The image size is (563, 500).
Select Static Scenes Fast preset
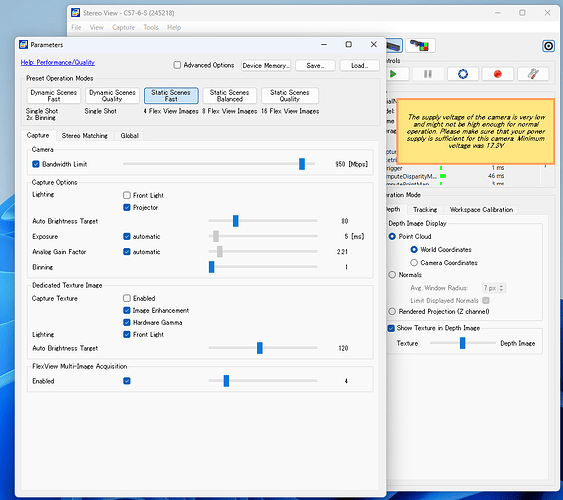[x=171, y=96]
